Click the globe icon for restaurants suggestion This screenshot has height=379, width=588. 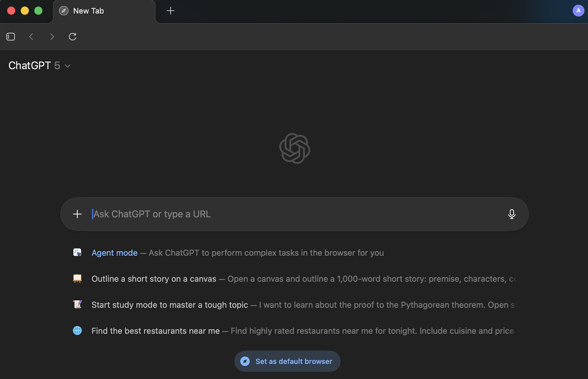pos(77,330)
